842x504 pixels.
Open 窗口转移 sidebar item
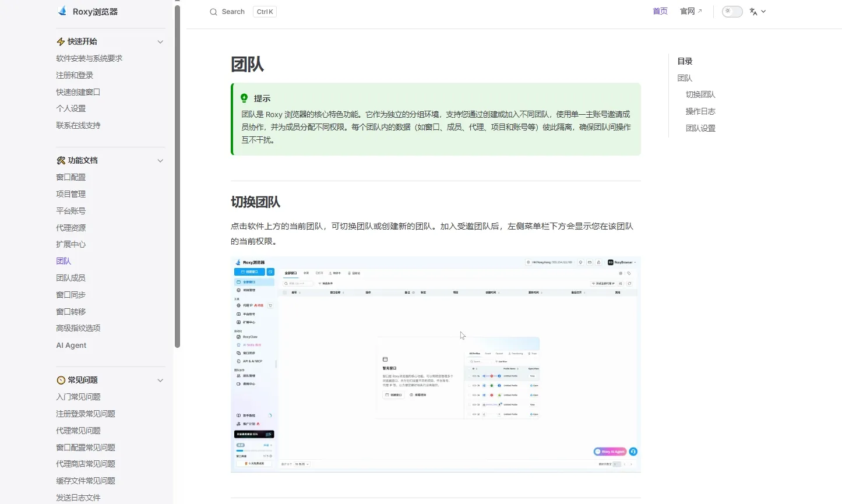click(x=71, y=312)
